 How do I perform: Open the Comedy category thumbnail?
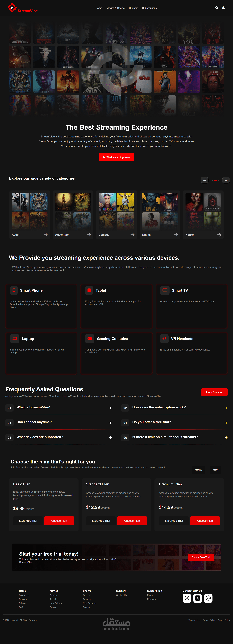pyautogui.click(x=116, y=211)
